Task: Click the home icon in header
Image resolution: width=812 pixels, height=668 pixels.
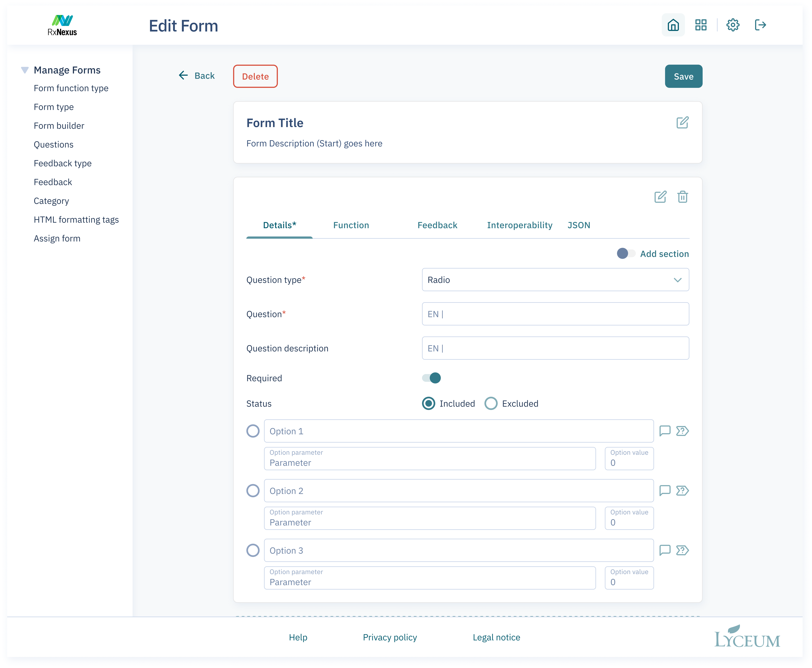Action: coord(673,25)
